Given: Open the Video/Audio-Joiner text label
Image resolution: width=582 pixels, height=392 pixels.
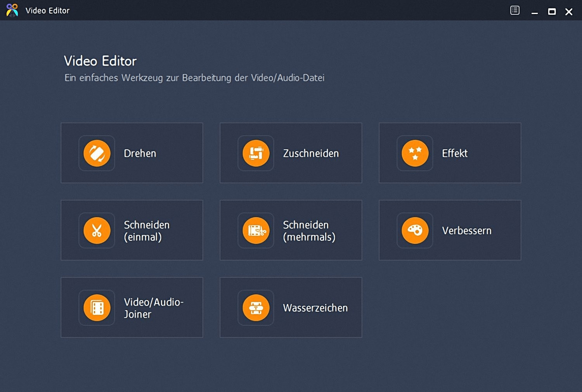Looking at the screenshot, I should tap(154, 308).
